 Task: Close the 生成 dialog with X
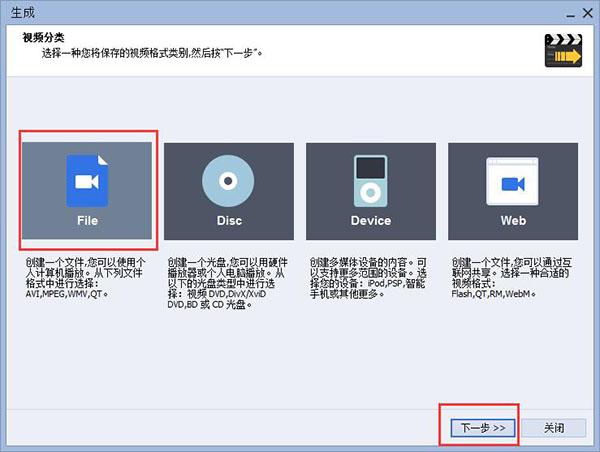point(588,13)
